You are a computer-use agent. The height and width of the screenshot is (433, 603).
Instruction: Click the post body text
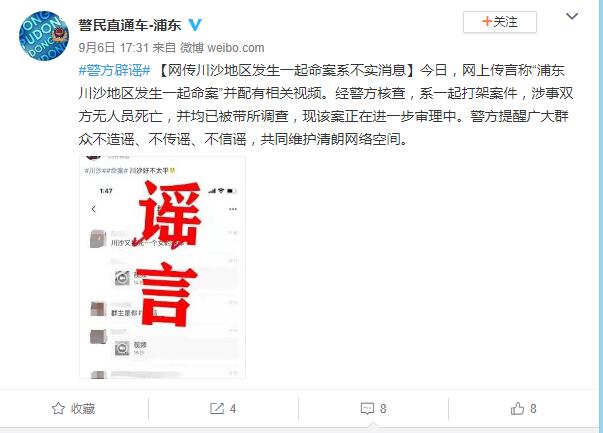click(x=326, y=105)
